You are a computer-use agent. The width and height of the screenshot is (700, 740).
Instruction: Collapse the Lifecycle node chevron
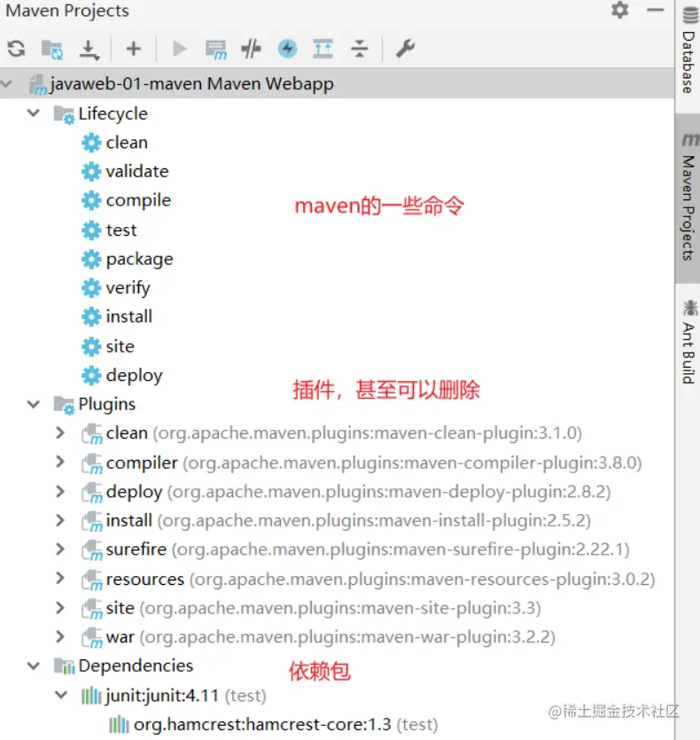[x=33, y=113]
